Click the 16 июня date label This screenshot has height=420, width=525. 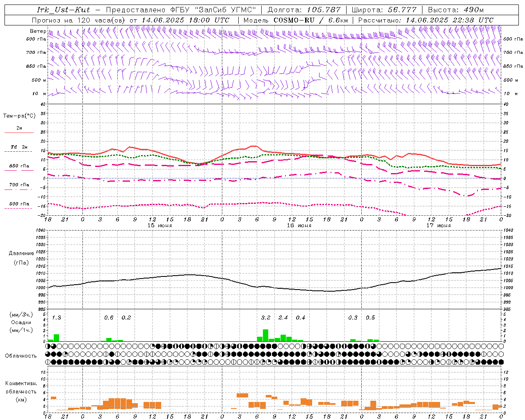(x=299, y=226)
